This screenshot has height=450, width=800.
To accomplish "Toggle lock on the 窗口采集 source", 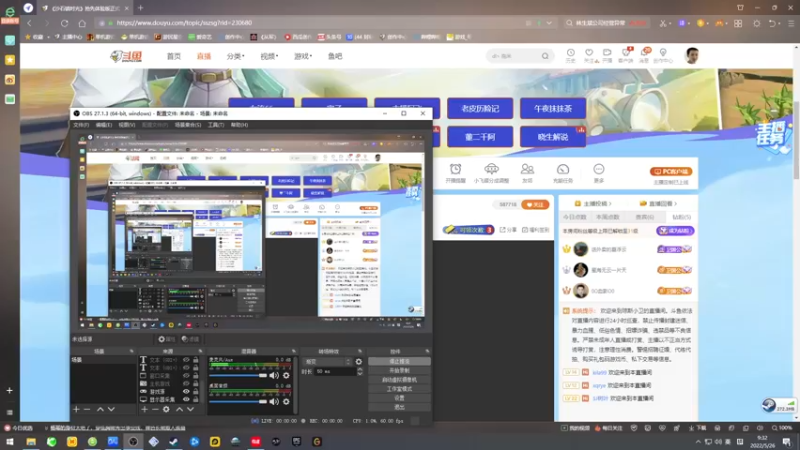I will pyautogui.click(x=195, y=376).
